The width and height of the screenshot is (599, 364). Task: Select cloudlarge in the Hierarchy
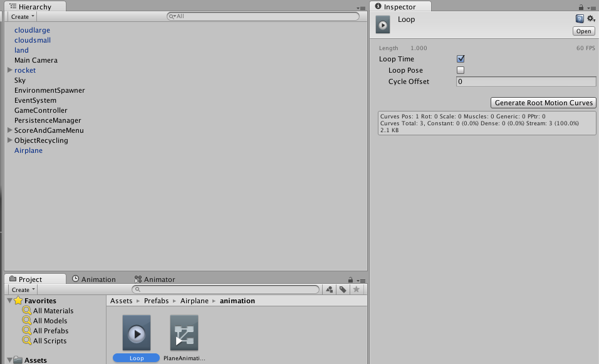(32, 30)
